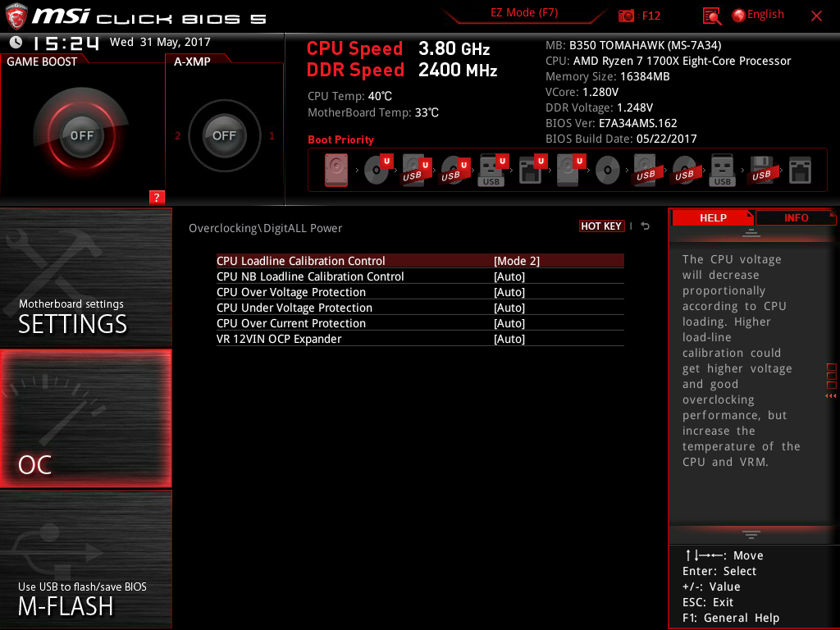Click the eleventh boot icon, USB key

tap(722, 171)
